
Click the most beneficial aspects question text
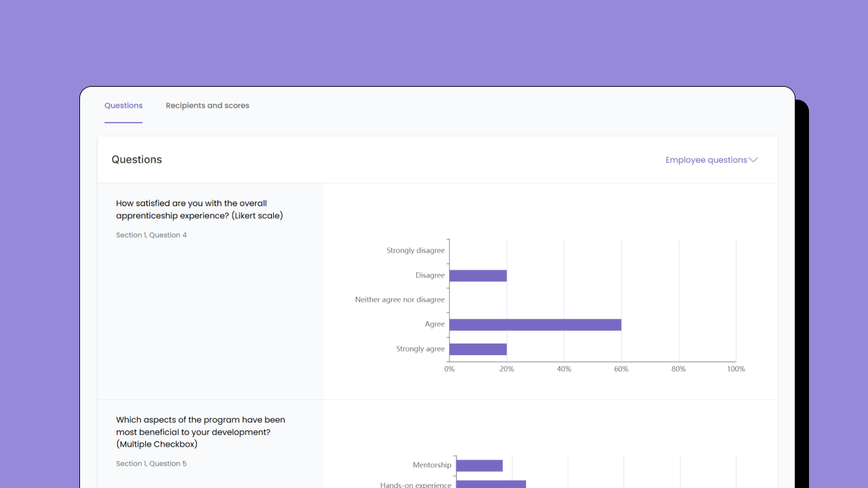pyautogui.click(x=200, y=432)
